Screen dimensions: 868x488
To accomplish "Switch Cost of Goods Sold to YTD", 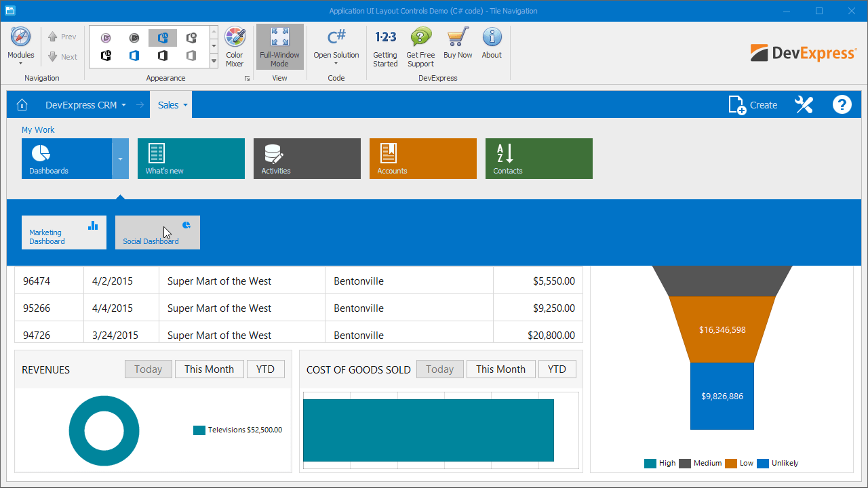I will click(557, 369).
